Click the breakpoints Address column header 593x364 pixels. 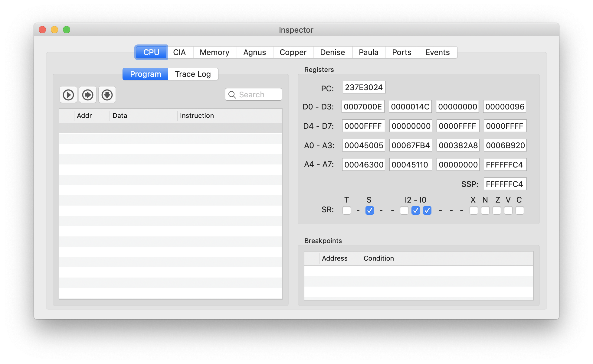[x=340, y=258]
